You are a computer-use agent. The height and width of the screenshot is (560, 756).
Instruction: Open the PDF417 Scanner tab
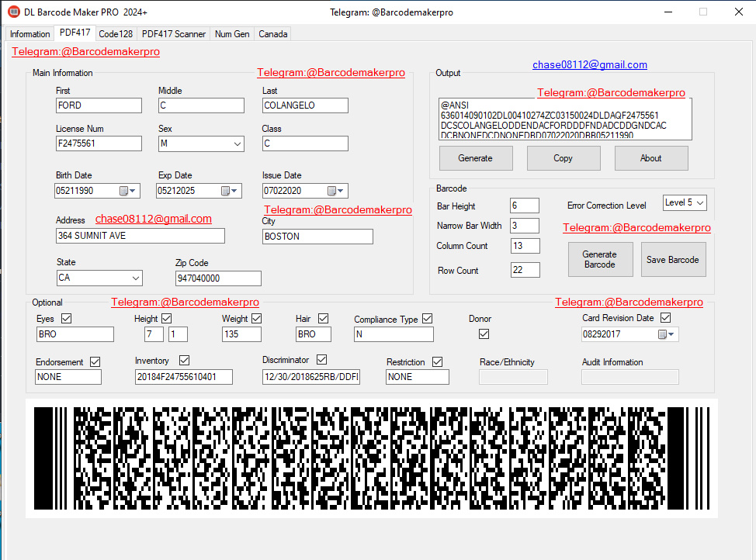(174, 34)
